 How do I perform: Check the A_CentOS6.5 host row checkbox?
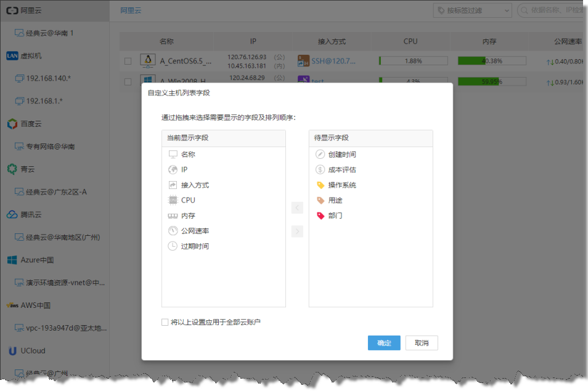pyautogui.click(x=128, y=61)
